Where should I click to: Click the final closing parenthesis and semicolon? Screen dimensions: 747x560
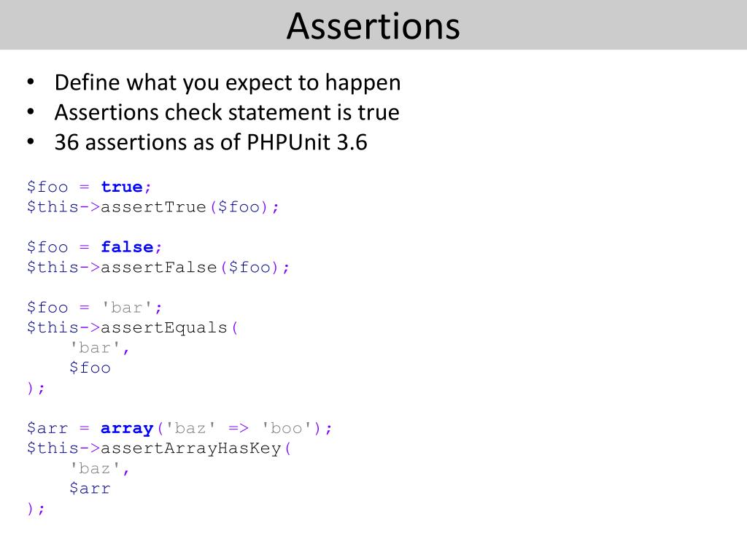pos(36,508)
